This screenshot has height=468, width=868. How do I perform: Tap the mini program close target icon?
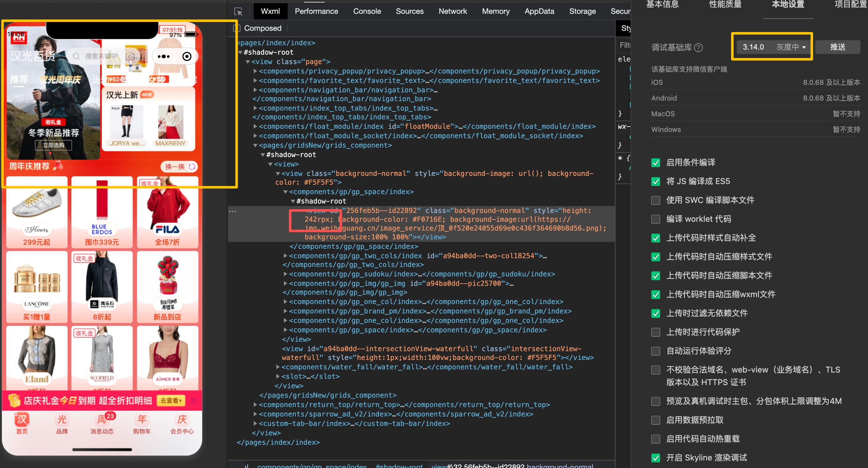[187, 56]
